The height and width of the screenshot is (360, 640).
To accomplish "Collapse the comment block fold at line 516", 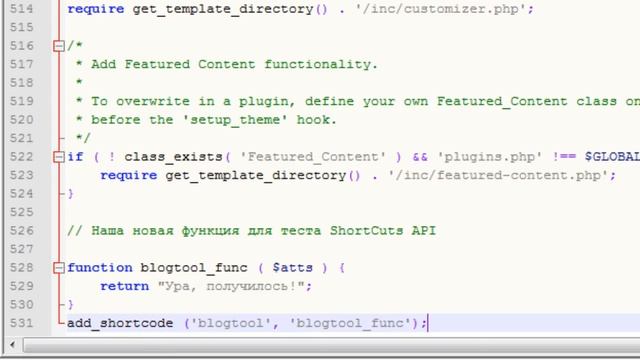I will point(59,46).
